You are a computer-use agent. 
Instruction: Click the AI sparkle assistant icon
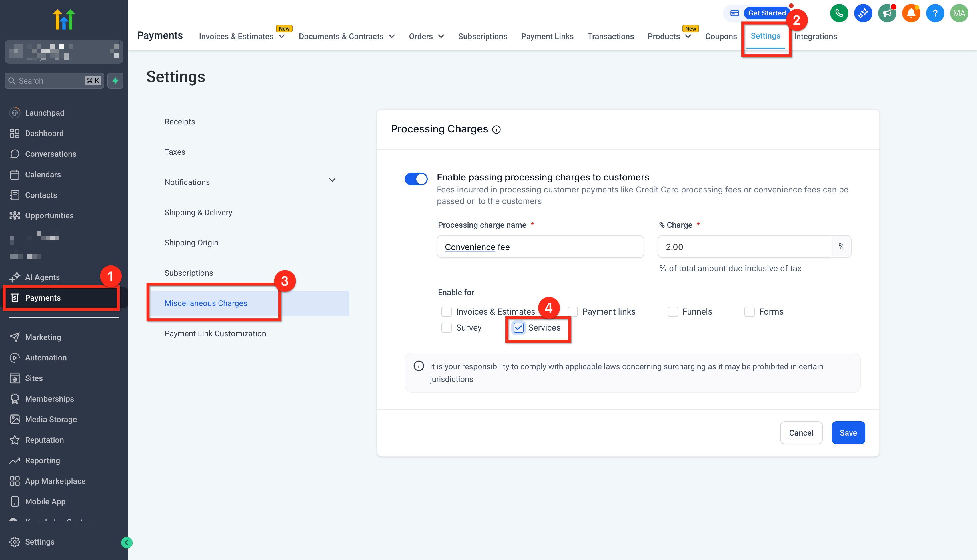[863, 13]
